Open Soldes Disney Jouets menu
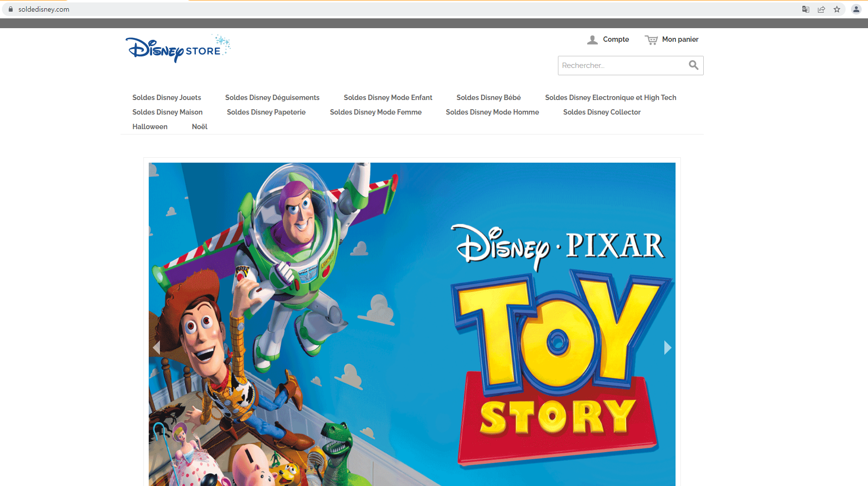 [167, 98]
